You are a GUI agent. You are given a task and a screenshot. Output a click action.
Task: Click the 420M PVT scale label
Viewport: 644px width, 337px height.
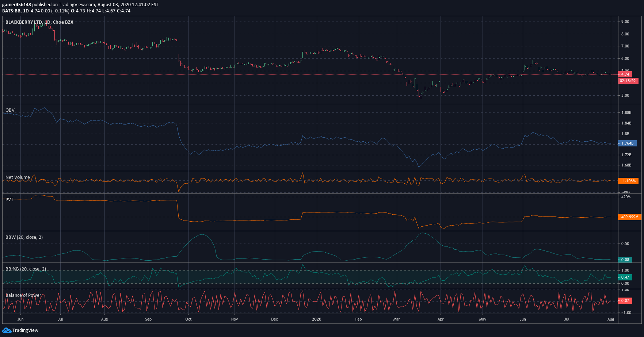[626, 197]
